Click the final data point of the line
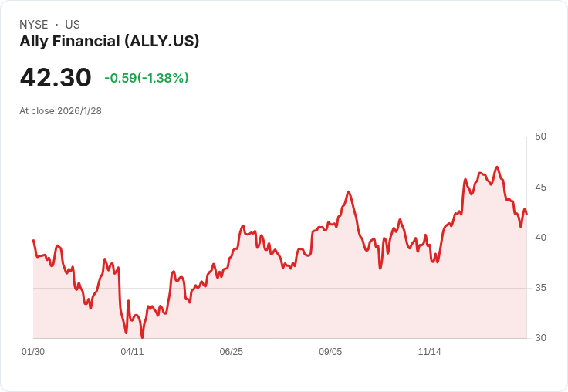568x392 pixels. (526, 214)
